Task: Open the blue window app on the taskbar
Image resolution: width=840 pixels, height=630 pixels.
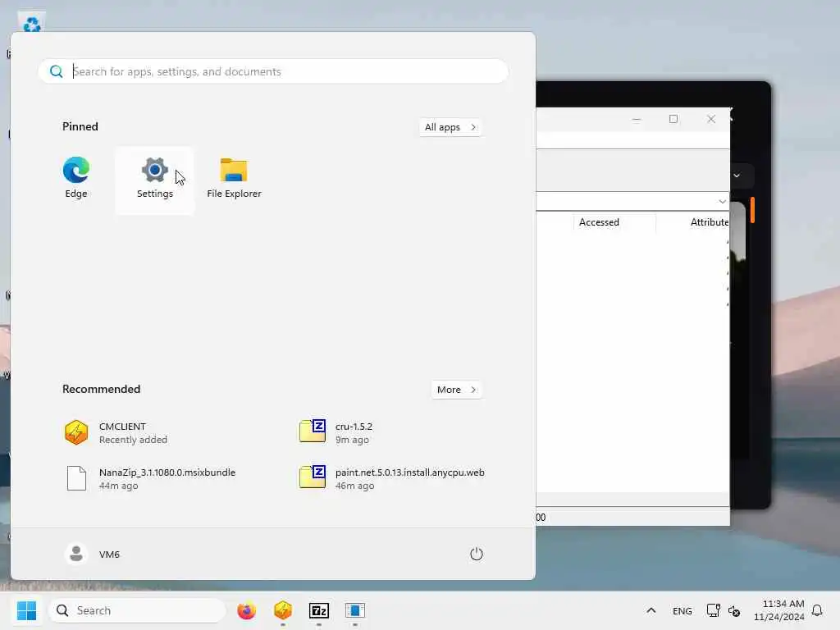Action: coord(354,610)
